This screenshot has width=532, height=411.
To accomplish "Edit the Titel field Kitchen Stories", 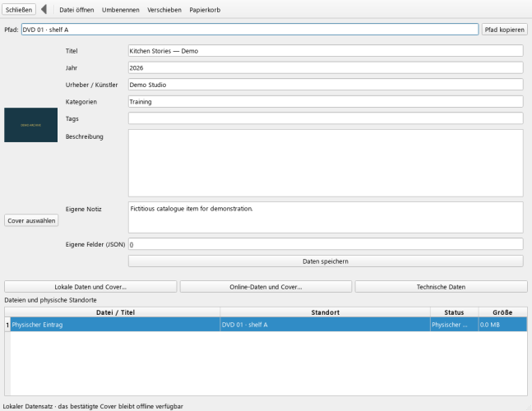I will (326, 51).
